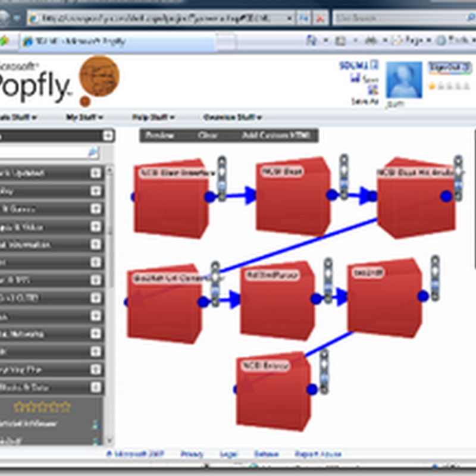Click output connector dot of NCBI Entrez block

tap(312, 389)
